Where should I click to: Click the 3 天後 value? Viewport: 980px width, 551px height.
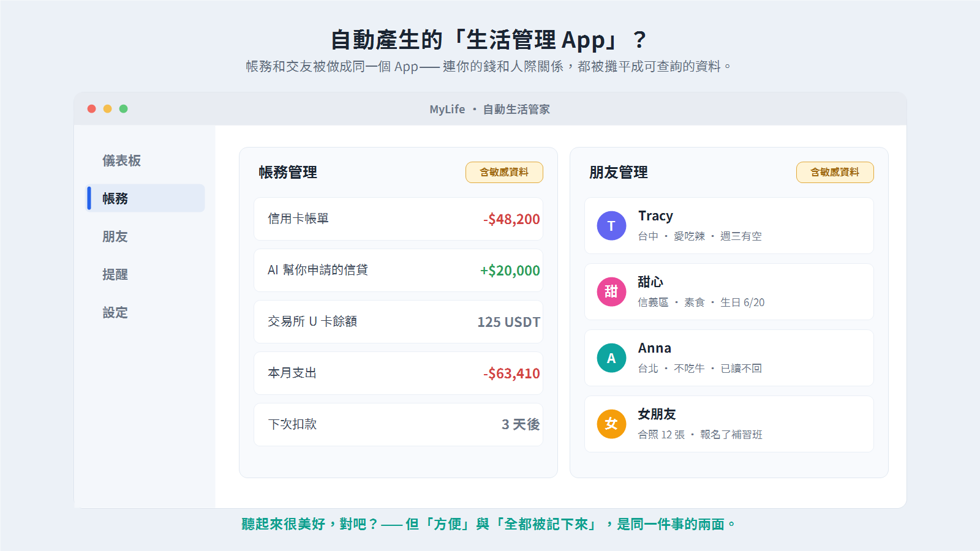(x=521, y=425)
